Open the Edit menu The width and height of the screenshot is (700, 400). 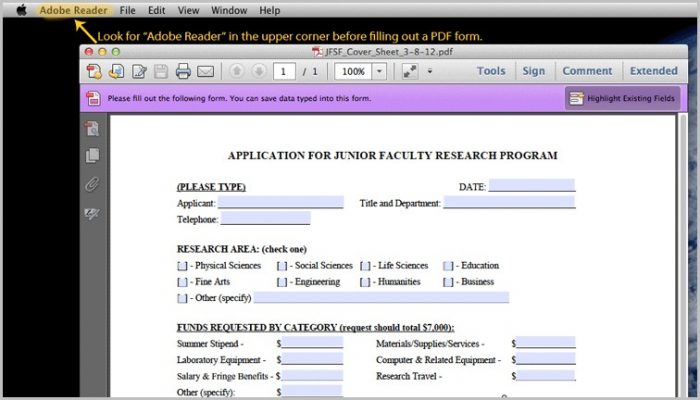(x=157, y=10)
